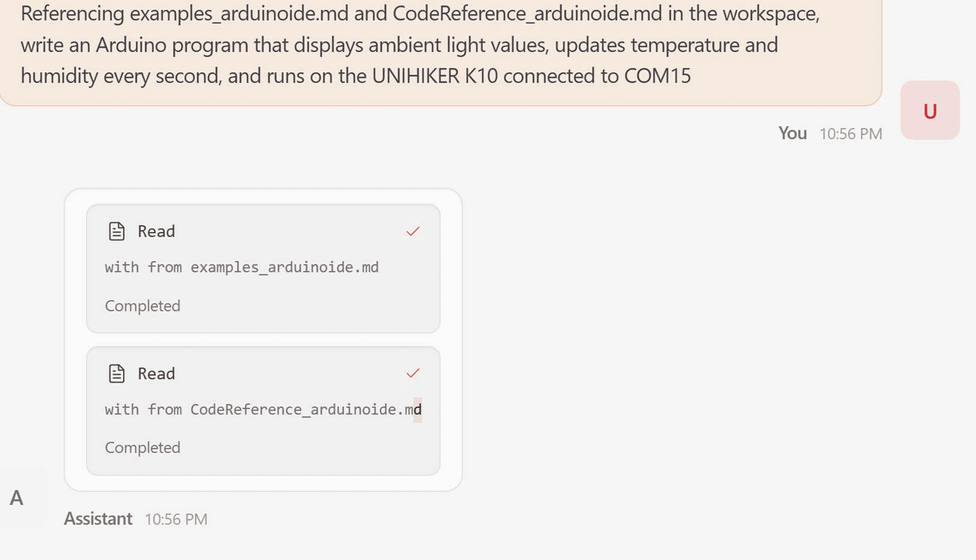Click the 'You' sender label

point(793,133)
